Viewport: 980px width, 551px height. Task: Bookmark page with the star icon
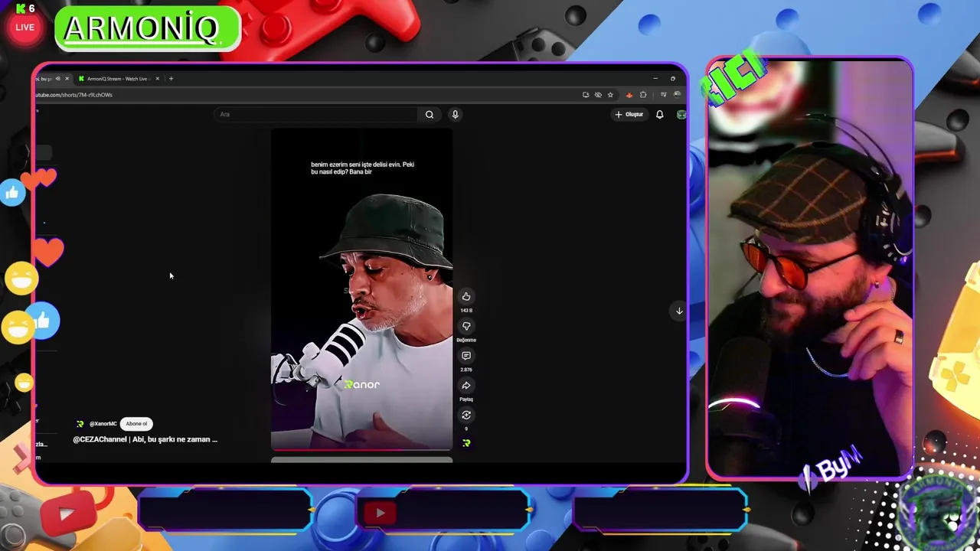tap(610, 95)
